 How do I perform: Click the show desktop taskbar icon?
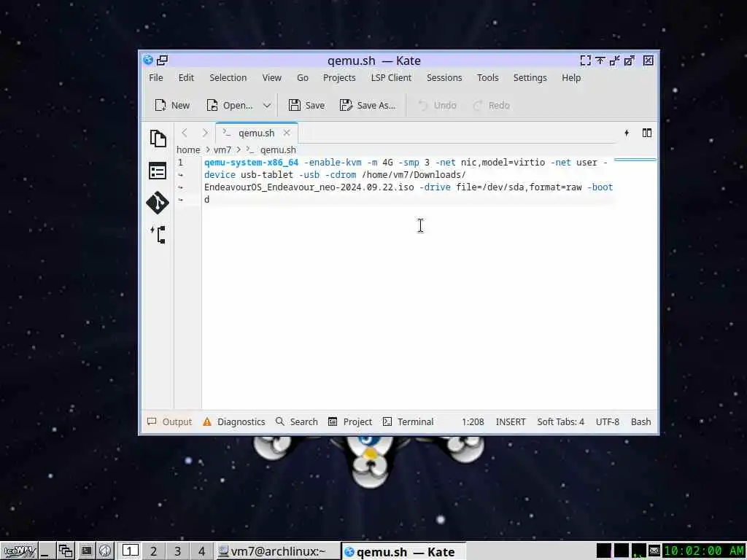point(46,551)
